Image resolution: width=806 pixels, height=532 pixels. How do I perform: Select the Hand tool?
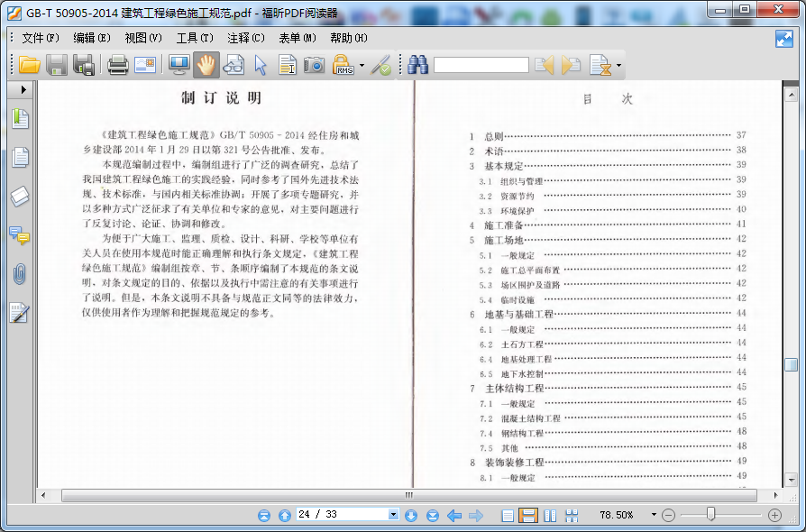coord(206,65)
